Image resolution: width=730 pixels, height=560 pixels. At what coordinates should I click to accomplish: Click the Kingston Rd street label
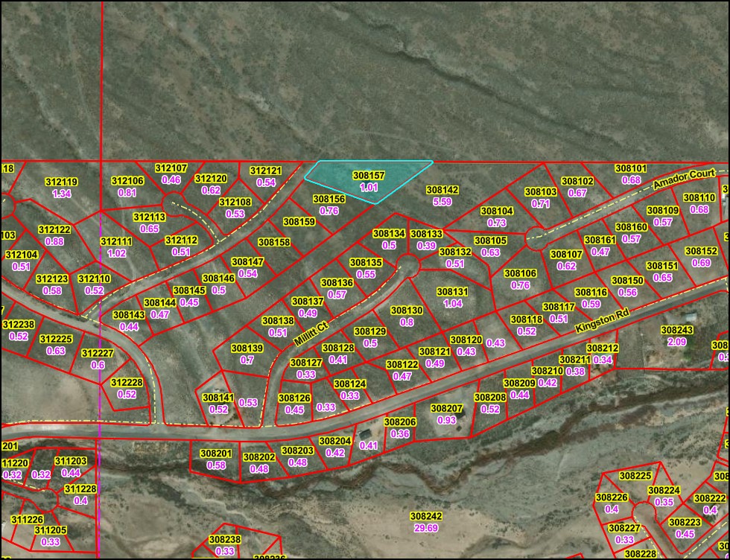pyautogui.click(x=602, y=321)
